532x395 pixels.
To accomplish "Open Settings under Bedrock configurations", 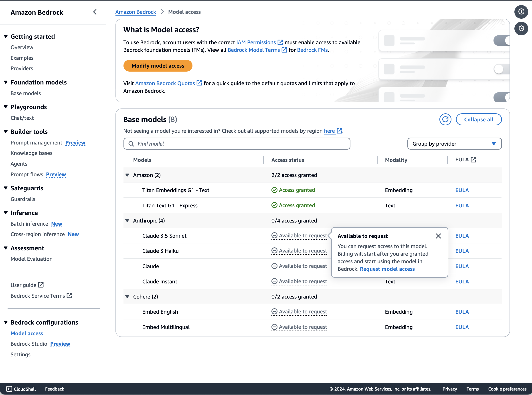I will pos(20,354).
